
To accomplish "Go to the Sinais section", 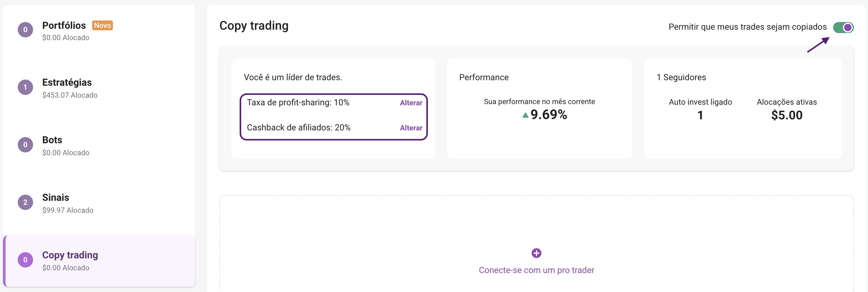I will (99, 203).
